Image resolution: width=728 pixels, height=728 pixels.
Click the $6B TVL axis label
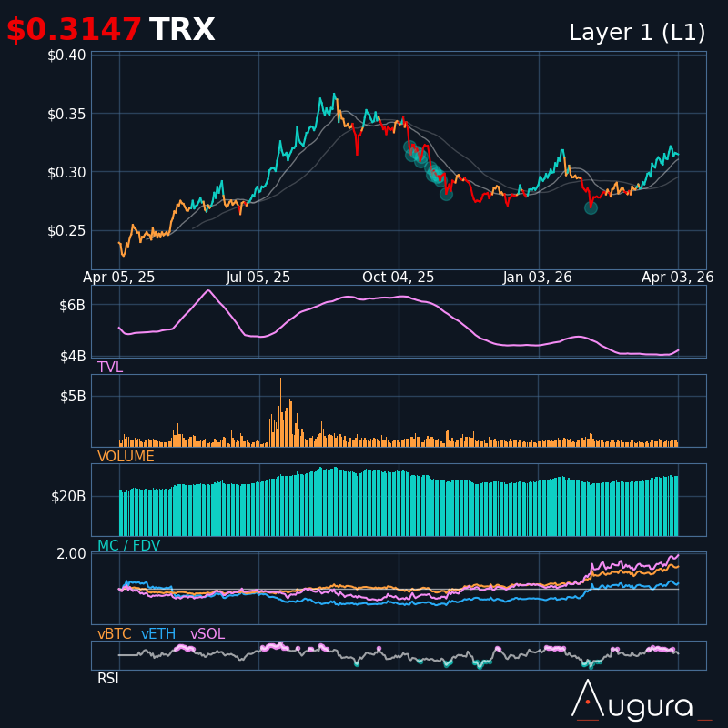(x=73, y=306)
